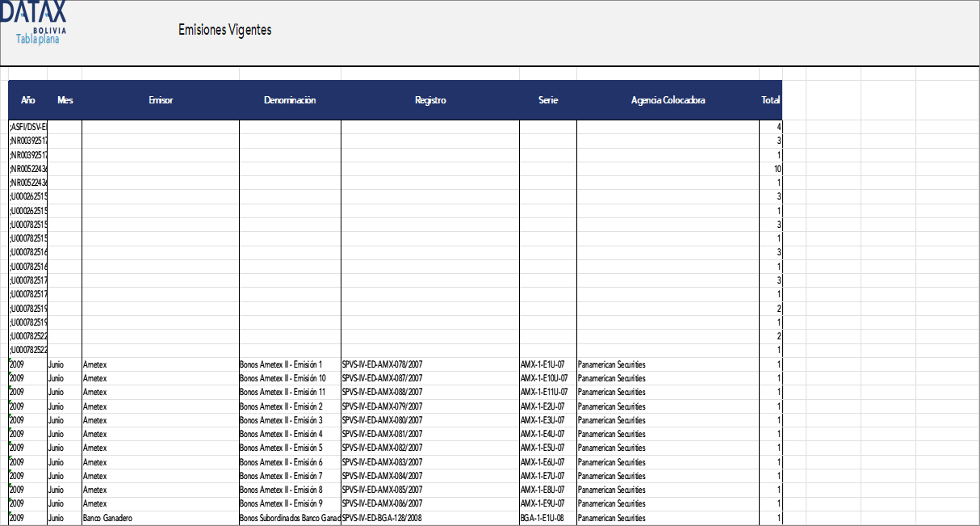The width and height of the screenshot is (980, 526).
Task: Select the Bonos Ametex II - Emisión 1 cell
Action: coord(290,364)
